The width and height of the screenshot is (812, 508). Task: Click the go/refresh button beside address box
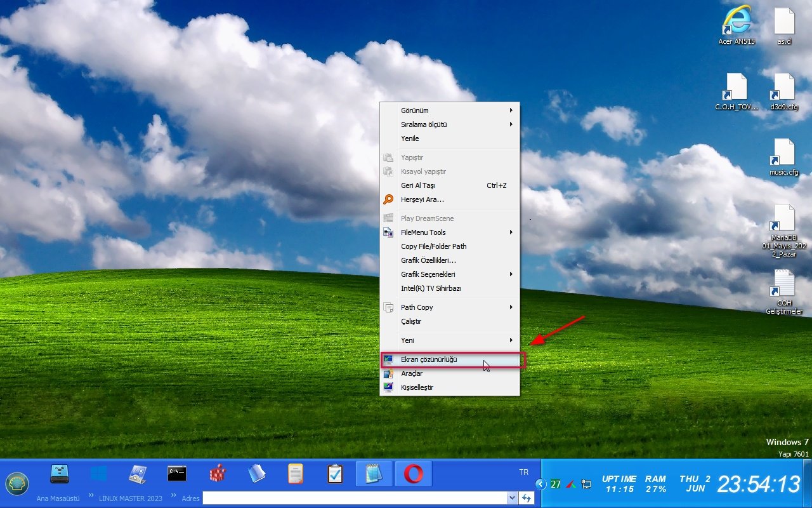527,498
